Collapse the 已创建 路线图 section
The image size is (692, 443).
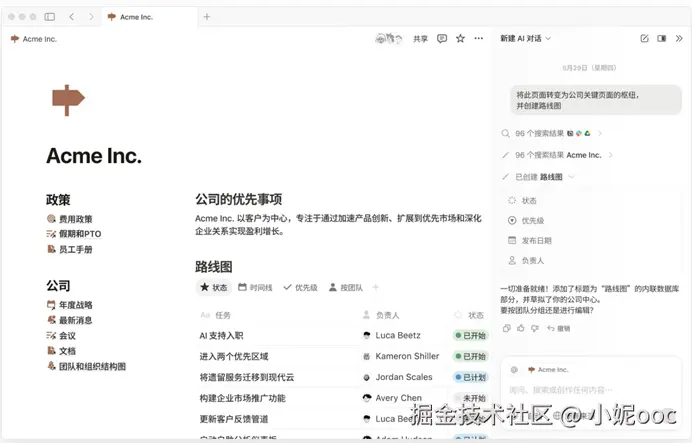(x=538, y=177)
